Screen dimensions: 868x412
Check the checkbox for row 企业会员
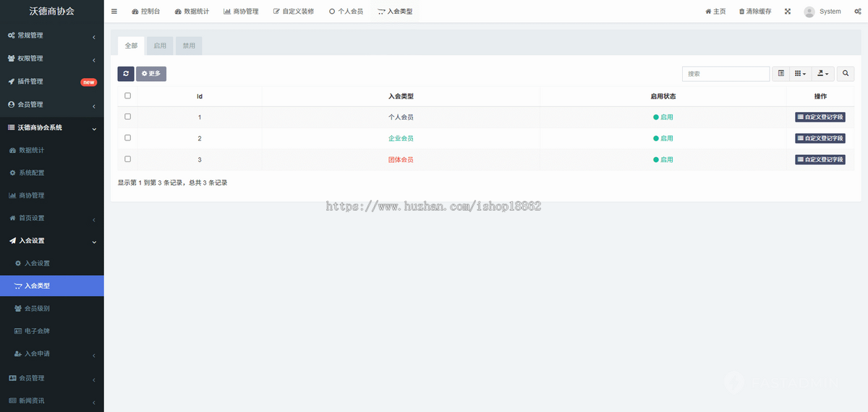coord(128,138)
